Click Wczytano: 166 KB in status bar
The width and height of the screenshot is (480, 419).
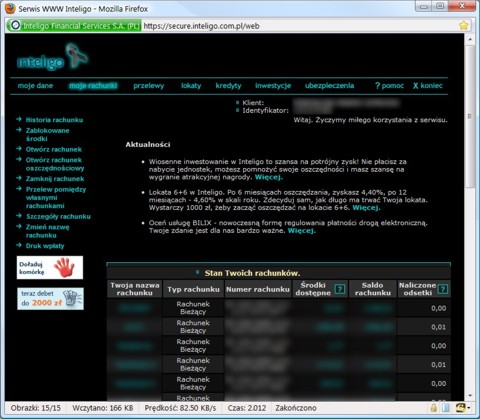point(103,408)
